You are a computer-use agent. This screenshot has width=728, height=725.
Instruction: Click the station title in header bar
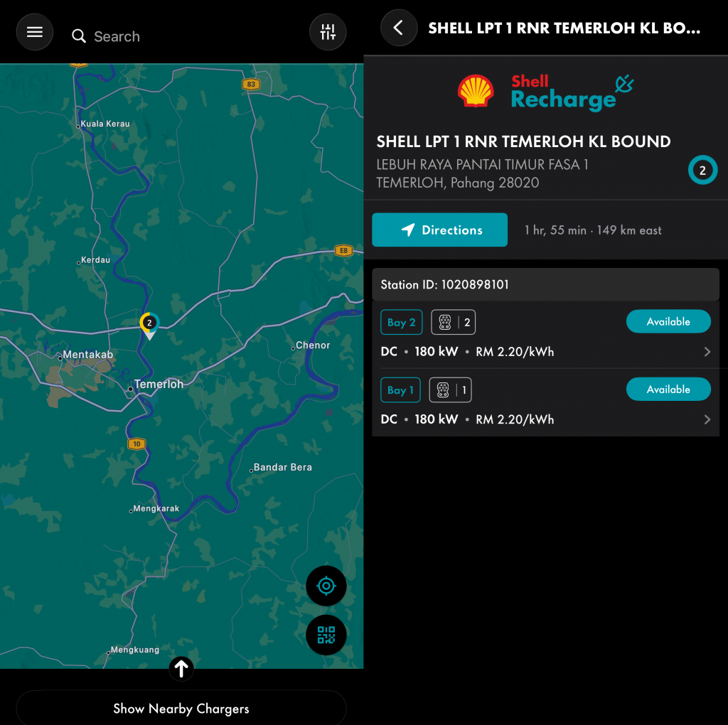point(564,28)
